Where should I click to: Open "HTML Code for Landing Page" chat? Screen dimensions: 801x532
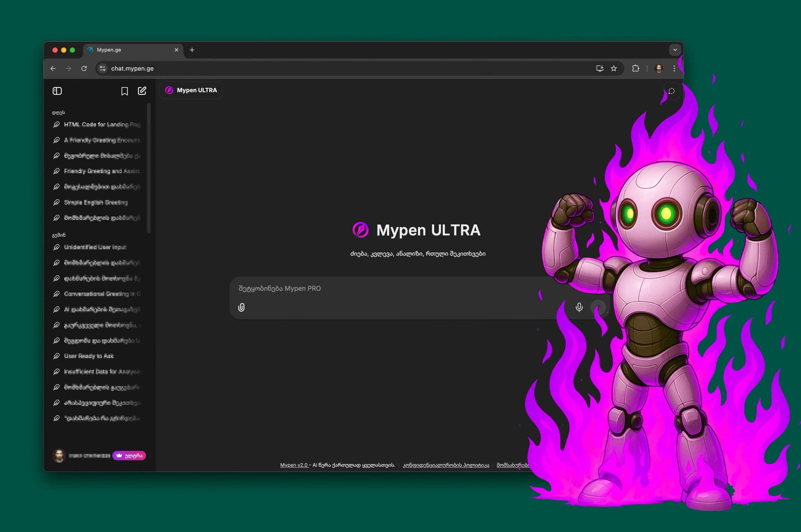(101, 124)
